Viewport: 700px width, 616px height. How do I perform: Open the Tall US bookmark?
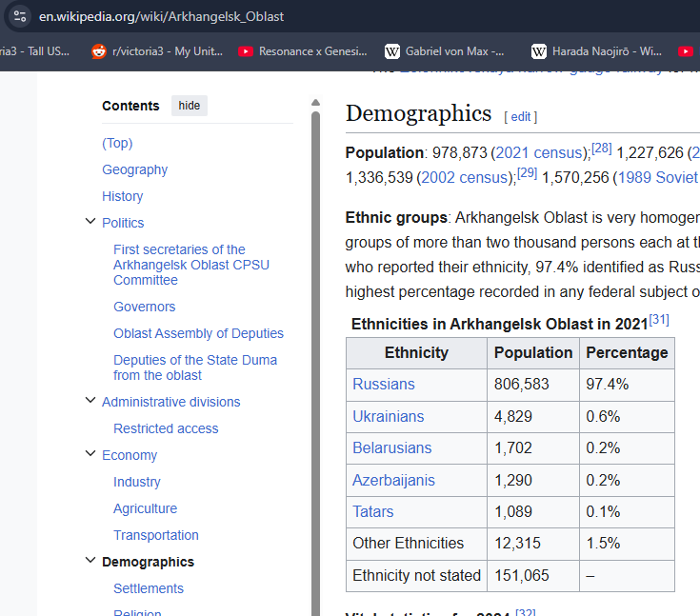coord(35,51)
